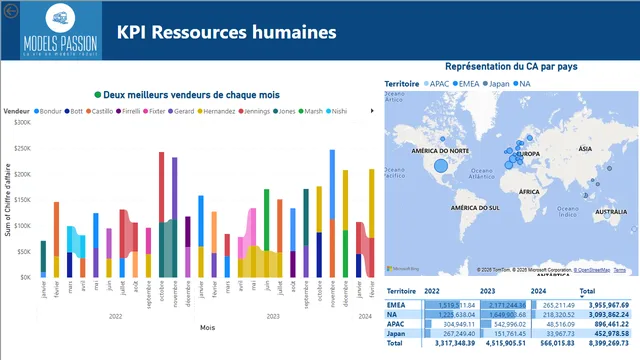Sort table by 2023 column header
The width and height of the screenshot is (640, 360).
tap(487, 291)
